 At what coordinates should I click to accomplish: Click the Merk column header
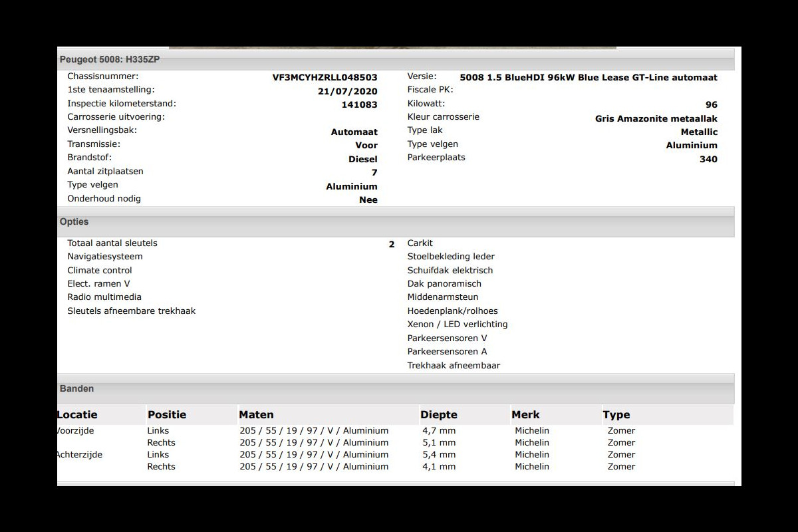[525, 414]
